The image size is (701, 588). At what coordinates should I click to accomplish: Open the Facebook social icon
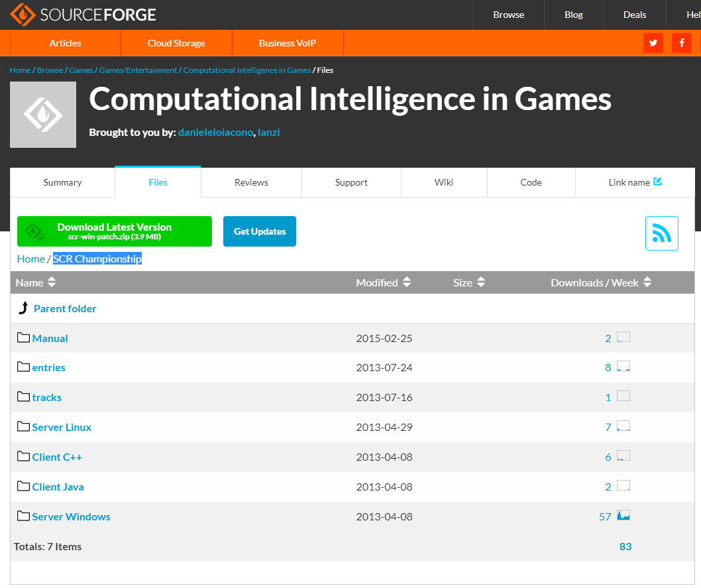682,43
